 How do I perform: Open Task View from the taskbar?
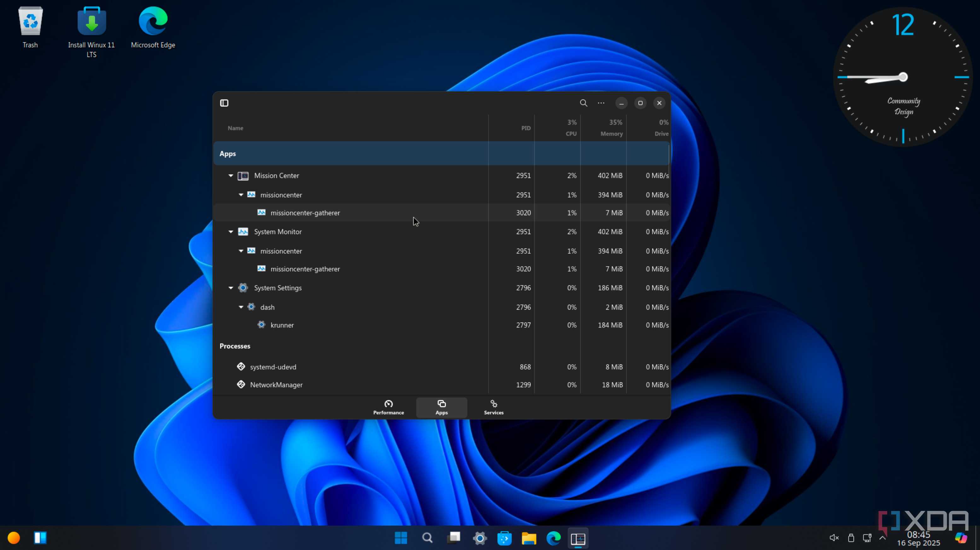pos(454,538)
